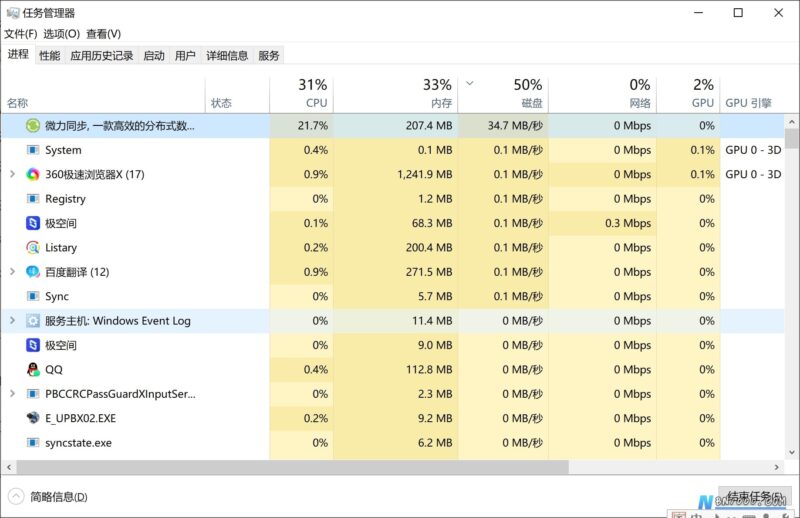
Task: Select the 微力同步 process row name
Action: click(119, 126)
